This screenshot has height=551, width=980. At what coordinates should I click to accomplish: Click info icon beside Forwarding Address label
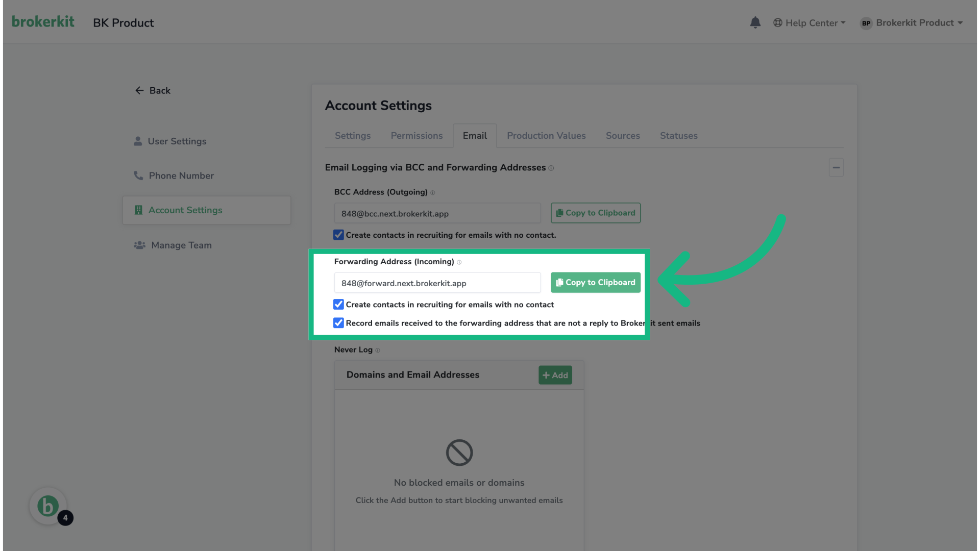(459, 262)
